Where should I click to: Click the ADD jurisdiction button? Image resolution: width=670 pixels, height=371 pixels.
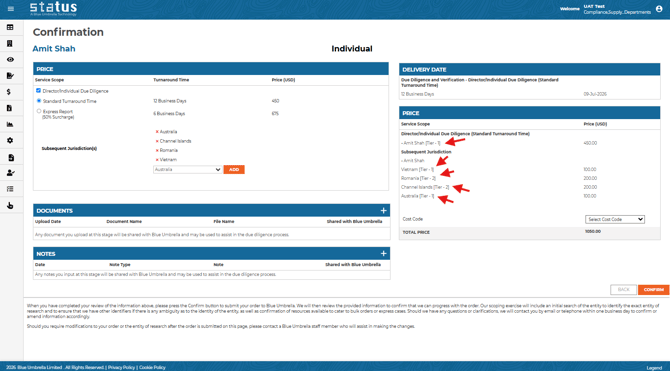[234, 170]
